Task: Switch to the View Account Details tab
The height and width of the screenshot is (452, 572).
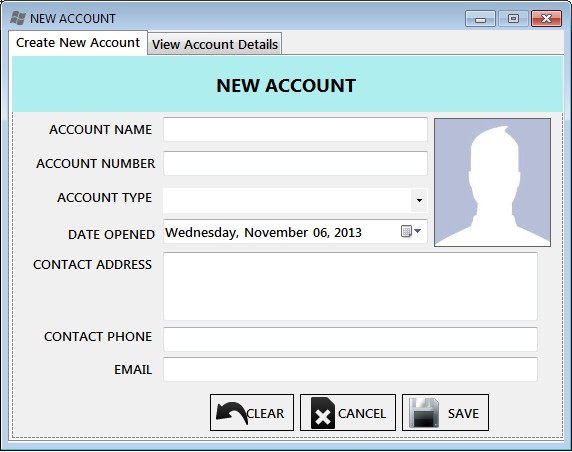Action: click(x=214, y=44)
